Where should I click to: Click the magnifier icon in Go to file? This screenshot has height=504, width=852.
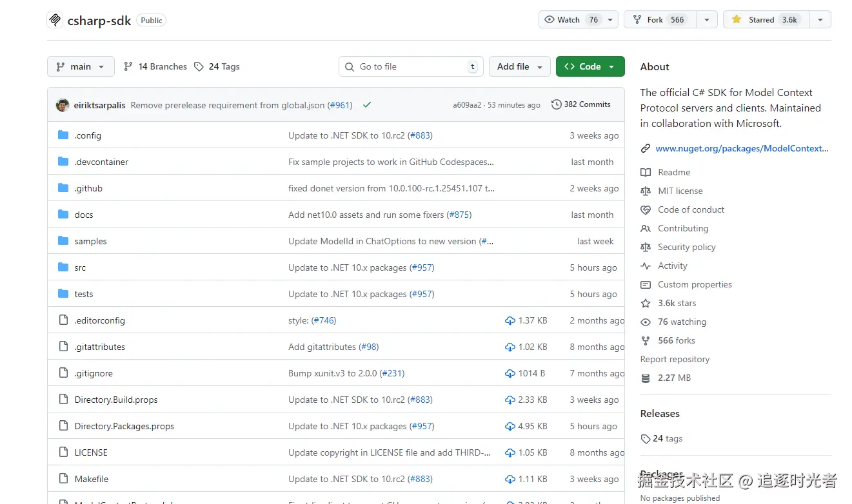click(350, 66)
